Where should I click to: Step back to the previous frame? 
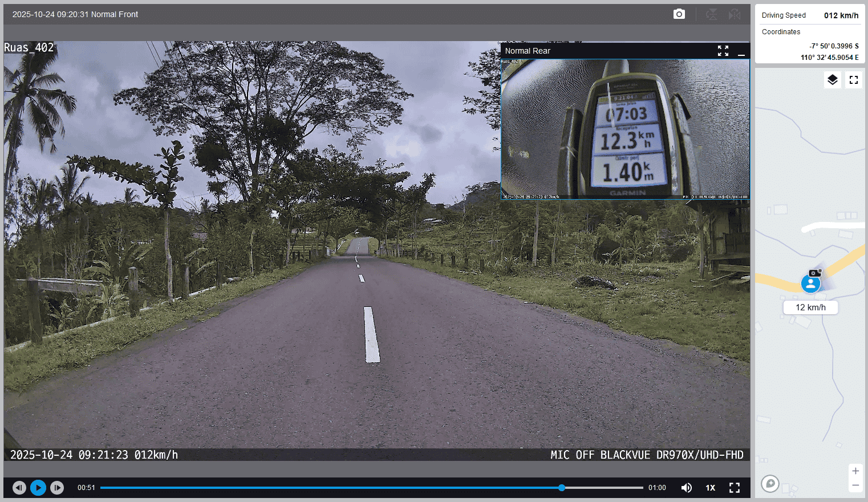click(19, 488)
